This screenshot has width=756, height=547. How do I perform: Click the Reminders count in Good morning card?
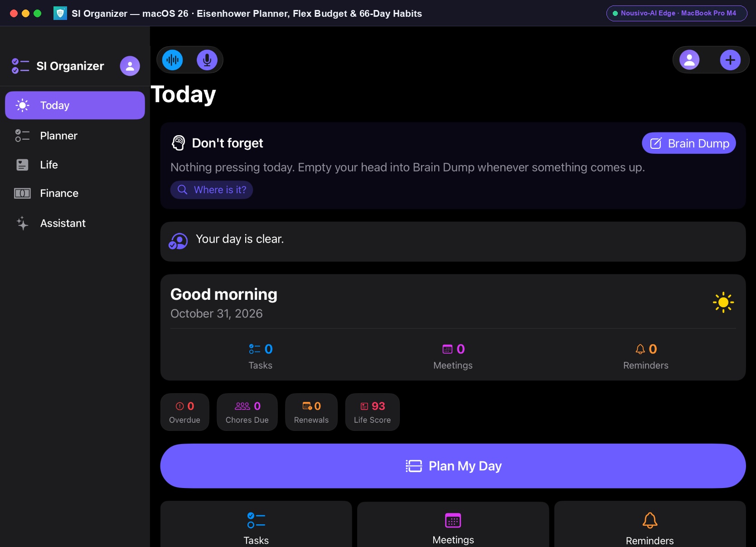[646, 357]
